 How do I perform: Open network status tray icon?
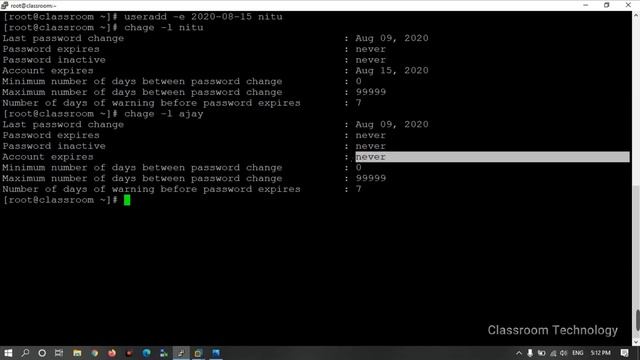click(553, 353)
